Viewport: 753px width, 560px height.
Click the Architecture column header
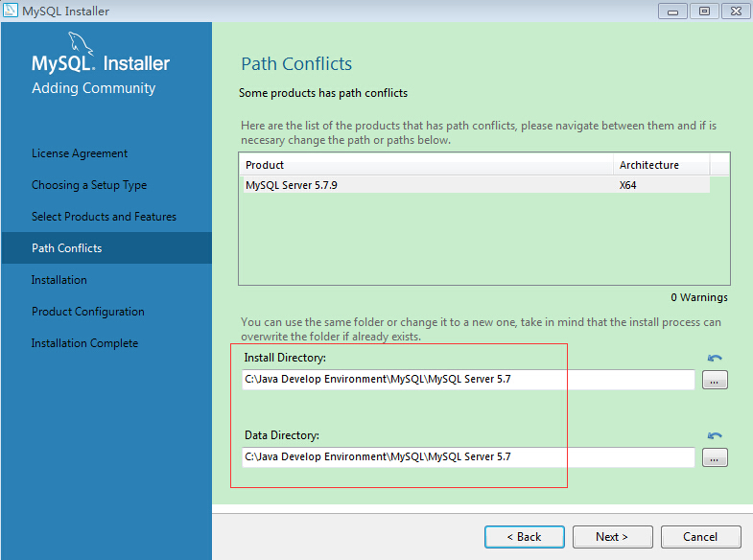pos(661,165)
